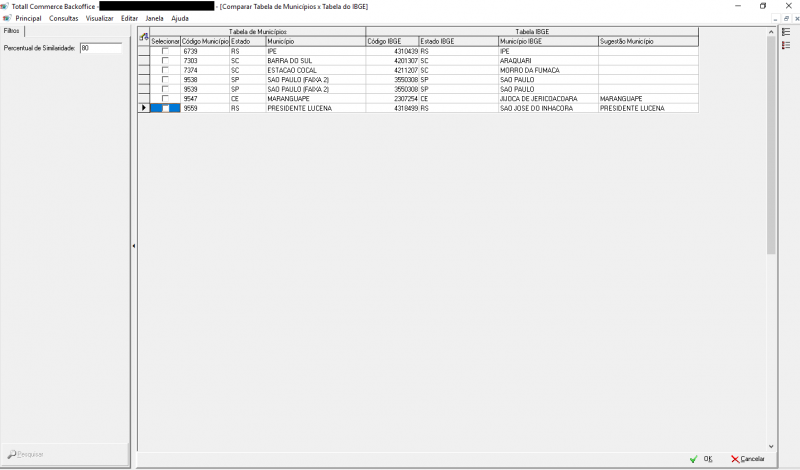This screenshot has height=470, width=800.
Task: Select the MARANGUAPE row checkbox
Action: tap(166, 98)
